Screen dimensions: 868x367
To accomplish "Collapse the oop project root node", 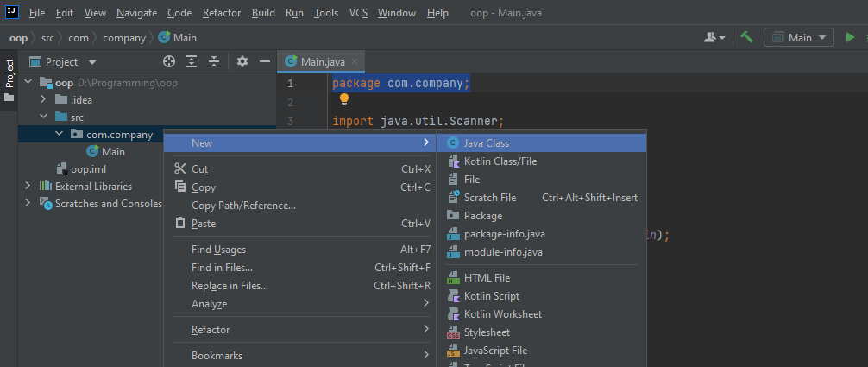I will pyautogui.click(x=28, y=83).
